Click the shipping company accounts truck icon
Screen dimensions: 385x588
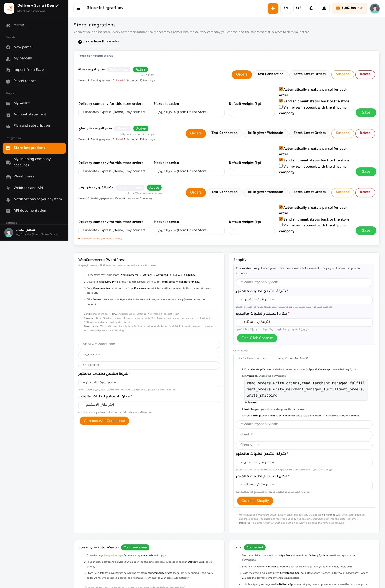[x=8, y=162]
